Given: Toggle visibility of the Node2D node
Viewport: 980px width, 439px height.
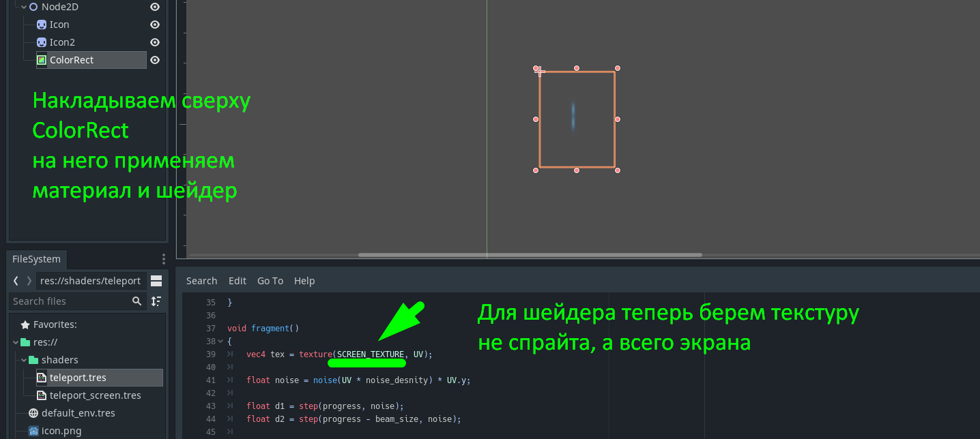Looking at the screenshot, I should [x=155, y=7].
